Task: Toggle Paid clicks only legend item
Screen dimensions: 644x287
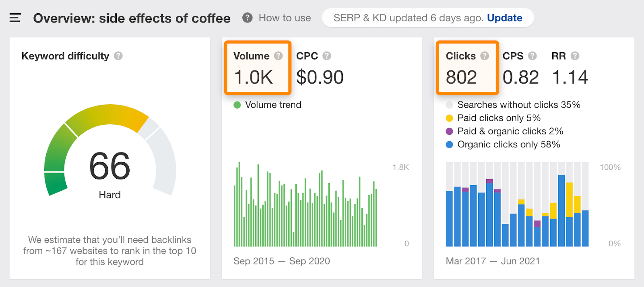Action: click(450, 118)
